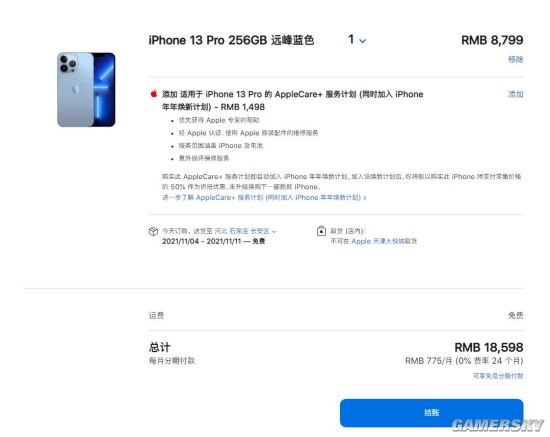550x437 pixels.
Task: Click the GAMERSKY watermark logo
Action: tap(498, 425)
